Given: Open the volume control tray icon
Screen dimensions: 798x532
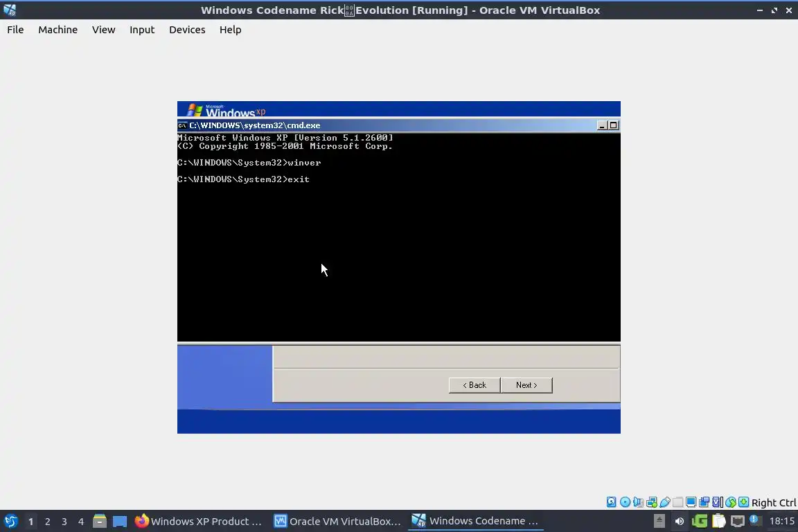Looking at the screenshot, I should coord(680,521).
